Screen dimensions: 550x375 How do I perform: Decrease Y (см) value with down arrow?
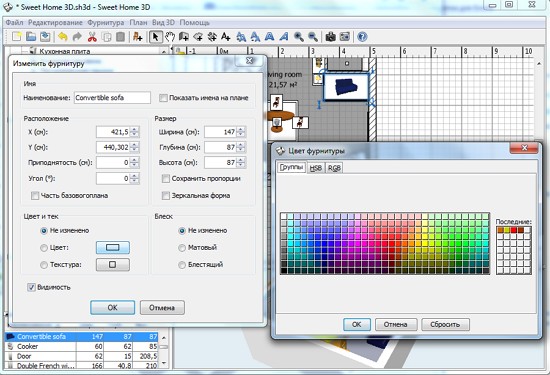(x=135, y=150)
